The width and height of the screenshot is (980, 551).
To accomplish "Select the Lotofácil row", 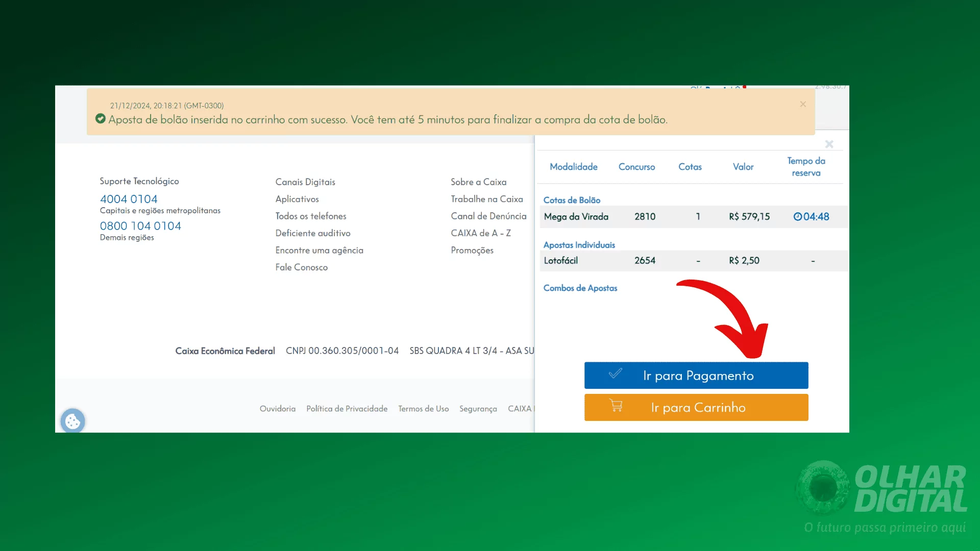I will [x=694, y=261].
